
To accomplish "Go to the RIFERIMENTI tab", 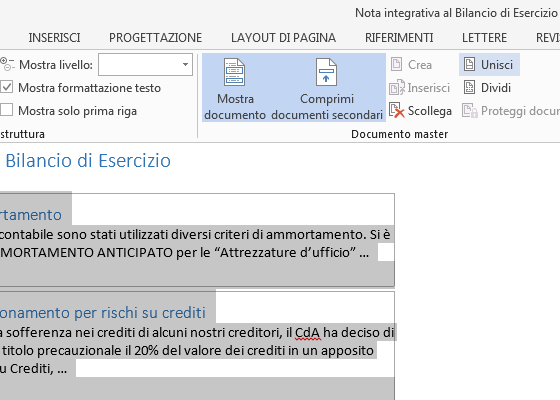I will point(399,38).
